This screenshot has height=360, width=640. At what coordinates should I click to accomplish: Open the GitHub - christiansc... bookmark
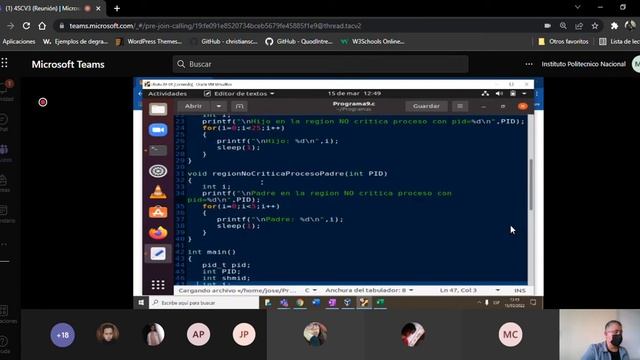pyautogui.click(x=224, y=42)
